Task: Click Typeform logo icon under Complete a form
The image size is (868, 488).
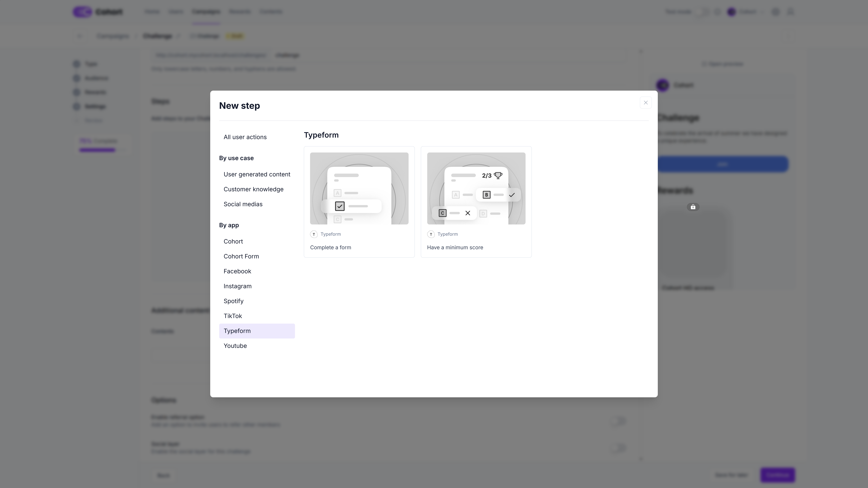Action: point(314,234)
